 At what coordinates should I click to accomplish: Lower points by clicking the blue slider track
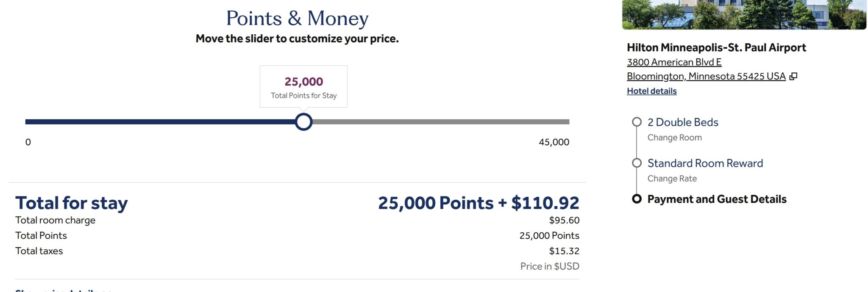[160, 122]
